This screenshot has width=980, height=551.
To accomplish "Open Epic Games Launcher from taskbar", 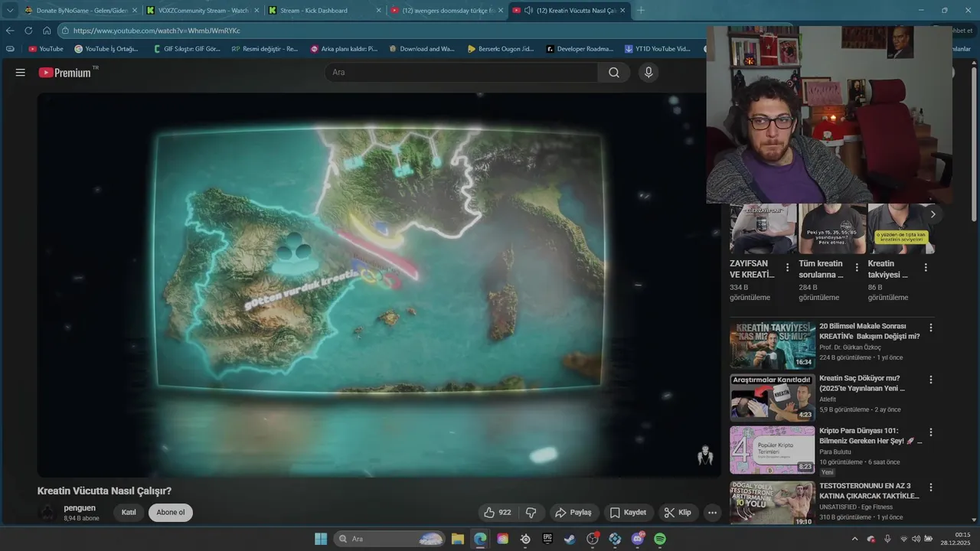I will (547, 539).
